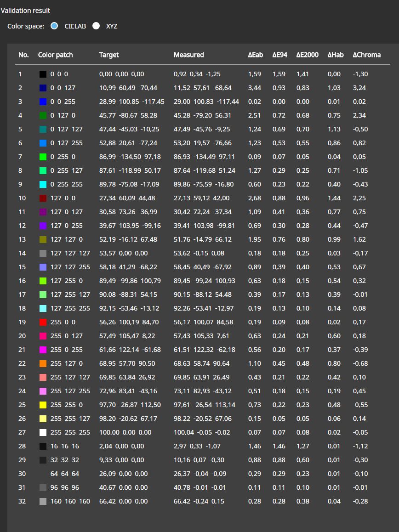The image size is (399, 532).
Task: Click measured value 0,92 0,34 -1,25
Action: point(197,74)
